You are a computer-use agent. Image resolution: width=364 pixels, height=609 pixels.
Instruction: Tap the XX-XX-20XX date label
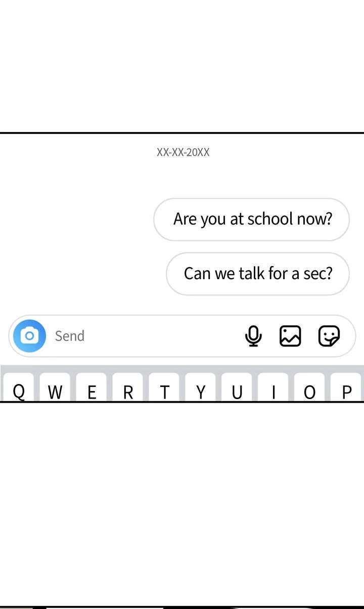pyautogui.click(x=183, y=152)
